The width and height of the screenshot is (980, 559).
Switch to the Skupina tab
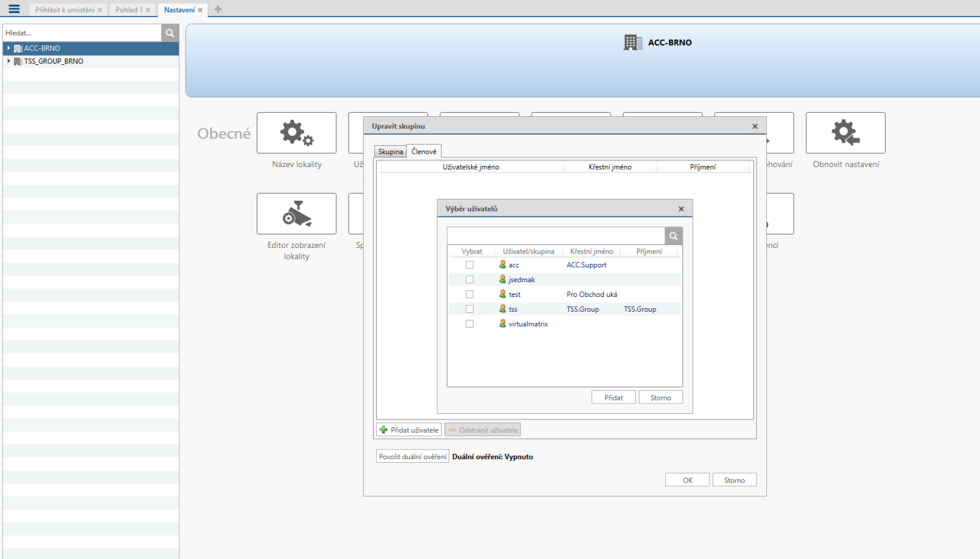click(x=390, y=152)
